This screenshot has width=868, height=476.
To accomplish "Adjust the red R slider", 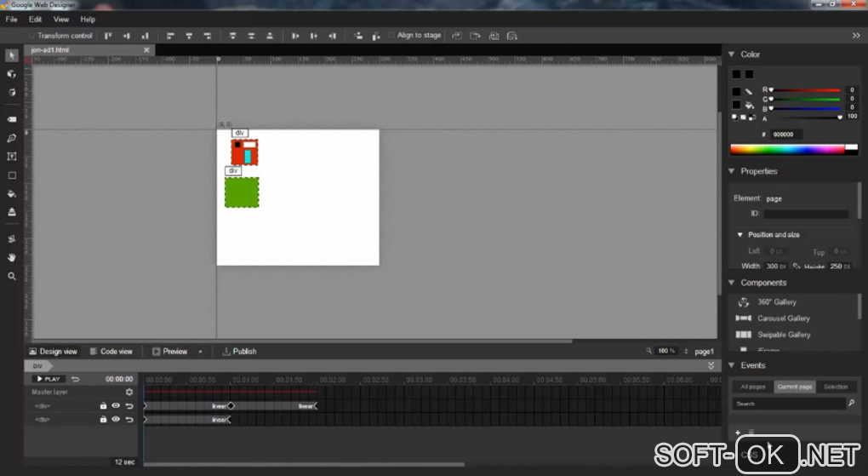I will pos(805,89).
